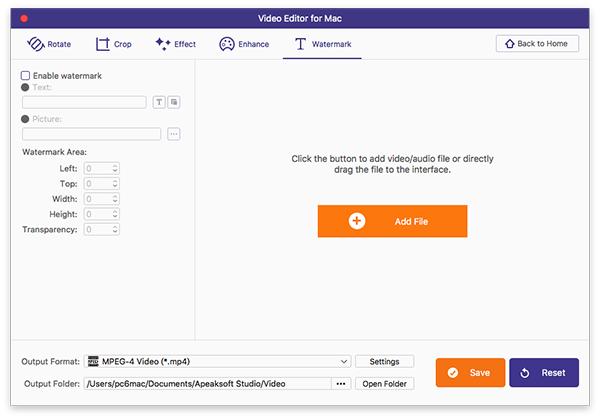Click the circular arrow icon on Reset
Image resolution: width=600 pixels, height=419 pixels.
coord(525,373)
